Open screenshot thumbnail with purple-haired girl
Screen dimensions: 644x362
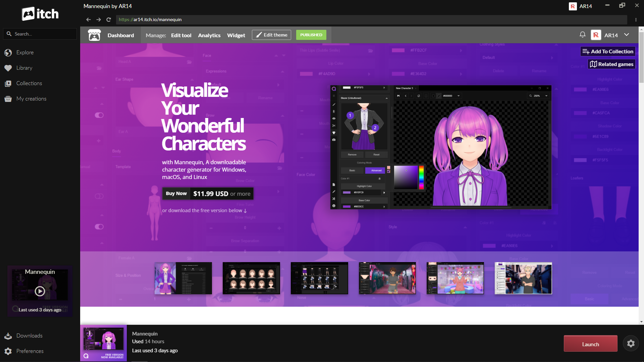pos(183,278)
